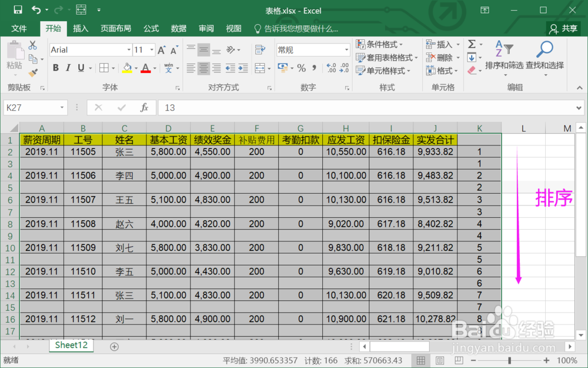This screenshot has width=588, height=368.
Task: Click 告诉我您想要做什么 search box
Action: tap(296, 28)
